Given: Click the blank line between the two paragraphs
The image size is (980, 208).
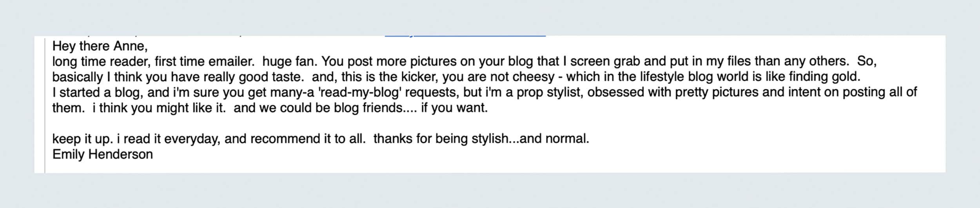Looking at the screenshot, I should click(490, 123).
